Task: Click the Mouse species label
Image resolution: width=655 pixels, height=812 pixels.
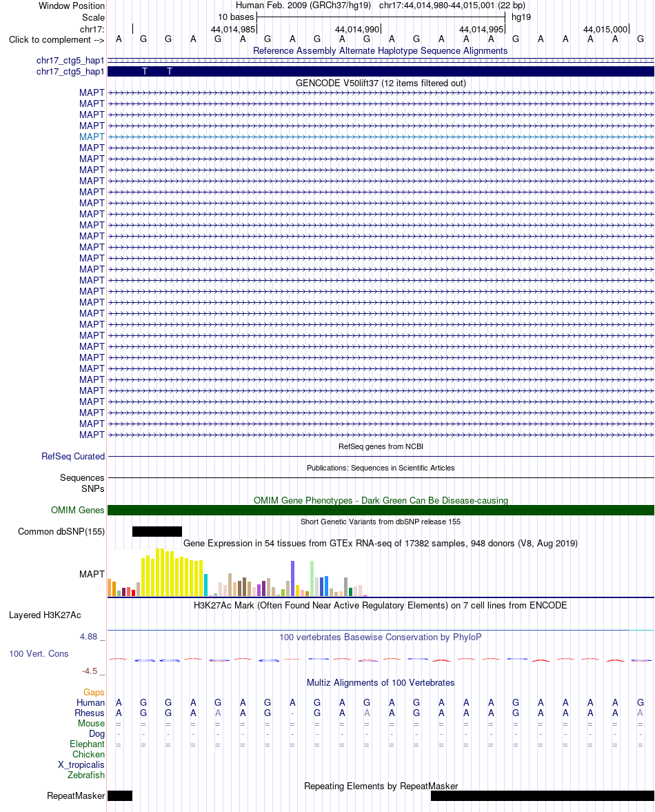Action: pos(91,724)
